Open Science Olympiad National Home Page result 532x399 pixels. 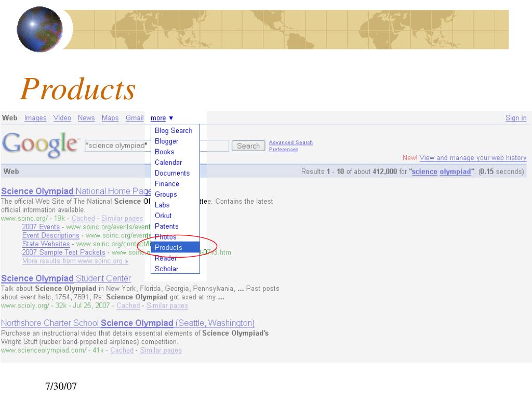click(76, 191)
